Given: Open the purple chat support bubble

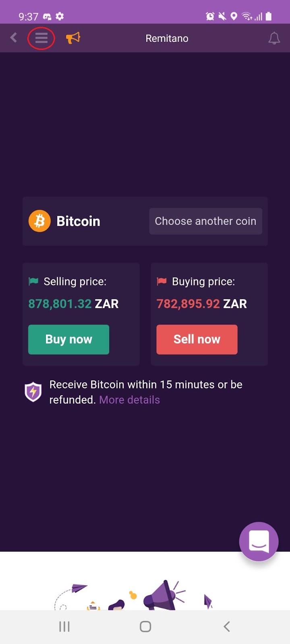Looking at the screenshot, I should 259,541.
